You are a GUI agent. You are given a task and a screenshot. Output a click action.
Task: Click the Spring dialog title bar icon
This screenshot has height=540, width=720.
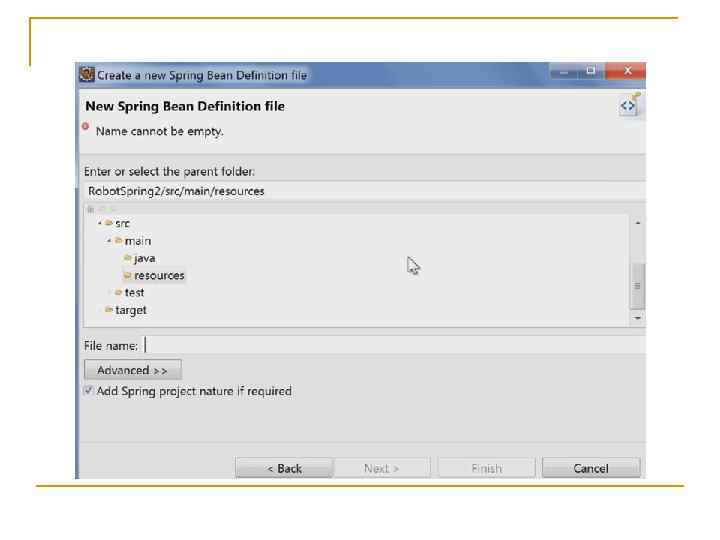(x=86, y=74)
